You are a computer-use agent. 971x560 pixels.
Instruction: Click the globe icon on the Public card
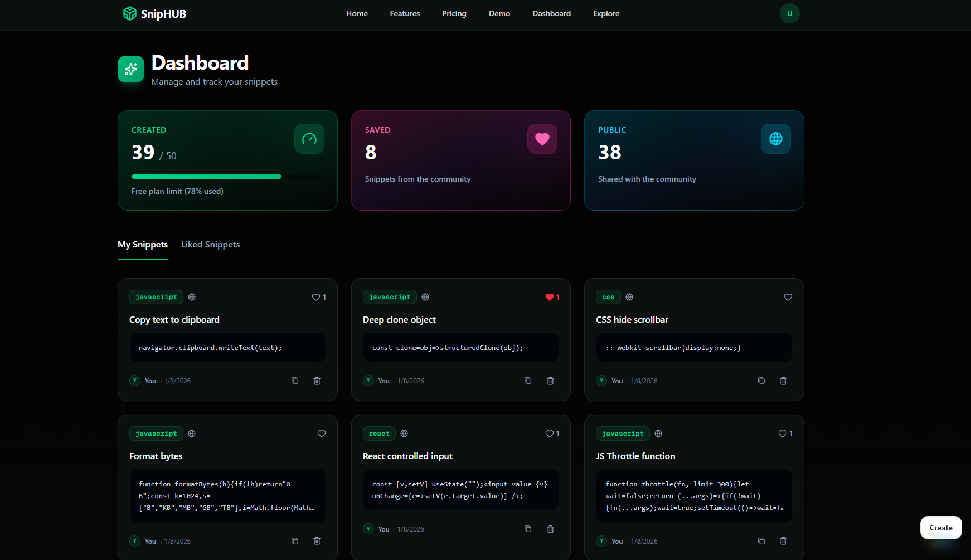tap(776, 139)
